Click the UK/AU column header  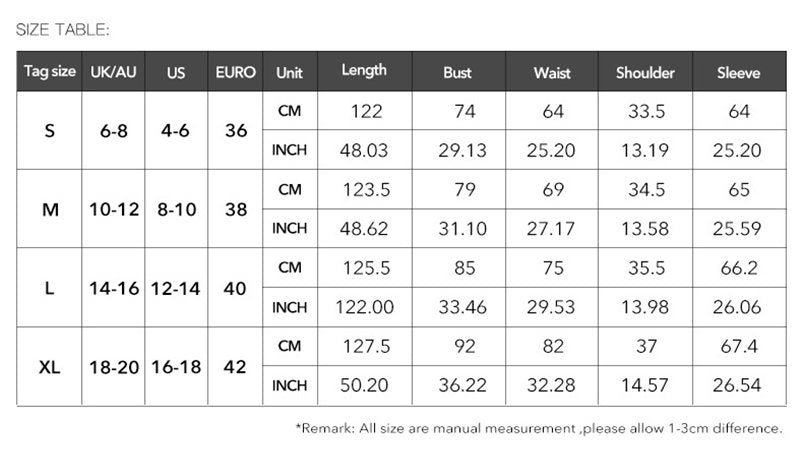coord(113,72)
